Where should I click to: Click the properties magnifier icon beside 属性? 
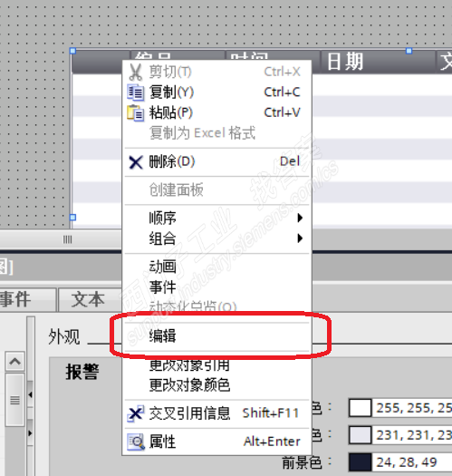(135, 442)
